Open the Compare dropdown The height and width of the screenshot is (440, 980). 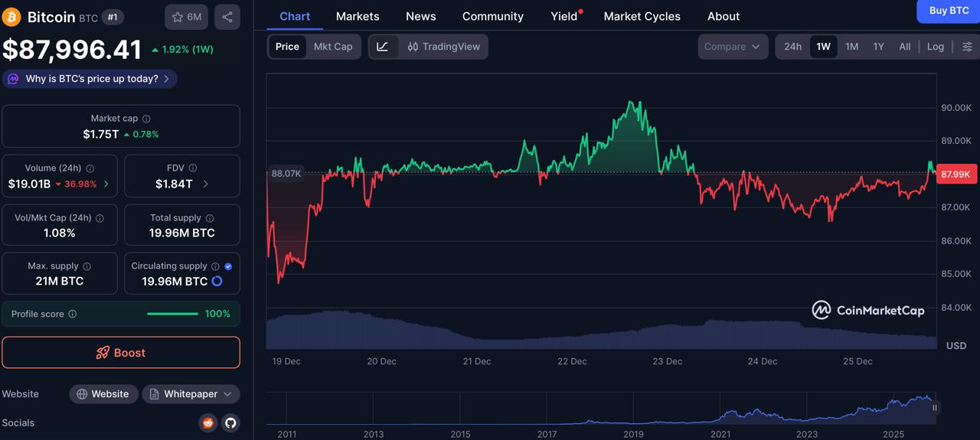(x=732, y=47)
